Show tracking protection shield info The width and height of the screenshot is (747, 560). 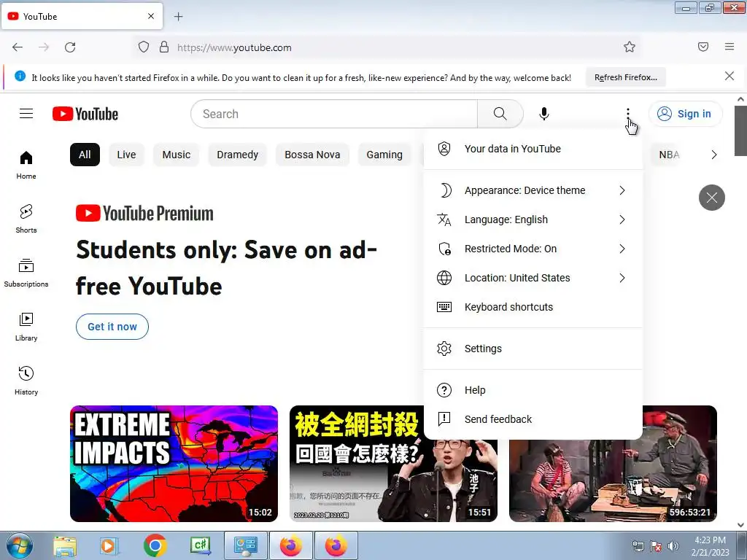(144, 47)
